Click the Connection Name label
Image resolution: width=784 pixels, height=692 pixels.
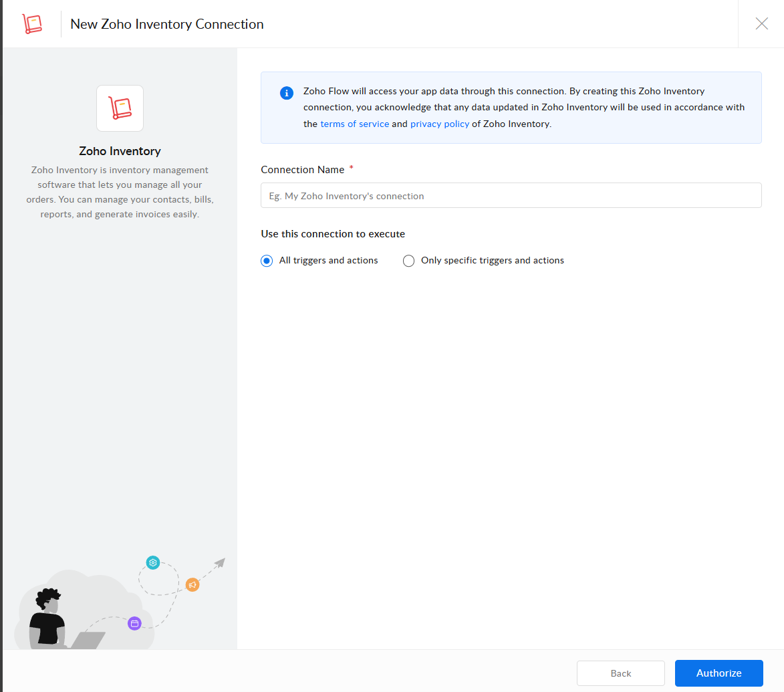click(x=303, y=170)
